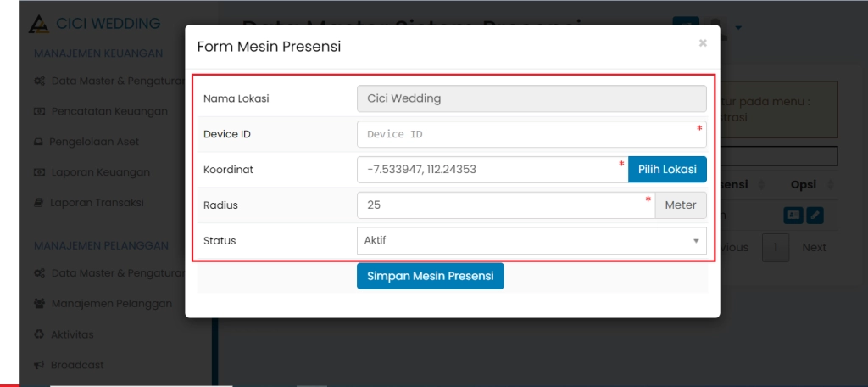Click the Manajemen Pelanggan users icon
868x387 pixels.
39,303
